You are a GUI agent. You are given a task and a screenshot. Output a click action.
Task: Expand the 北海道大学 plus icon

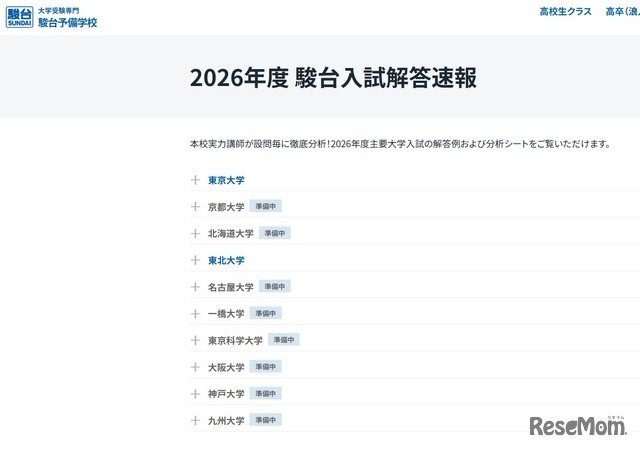tap(195, 233)
